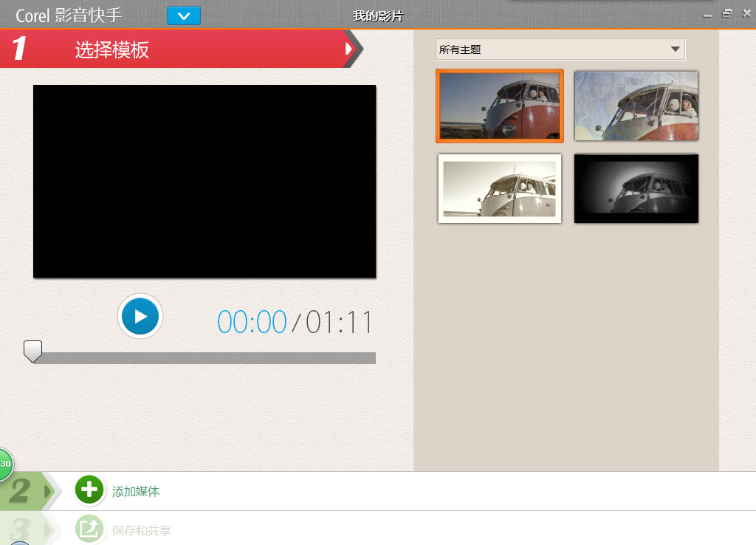Click the 00:00 current time display
The image size is (756, 545).
252,322
